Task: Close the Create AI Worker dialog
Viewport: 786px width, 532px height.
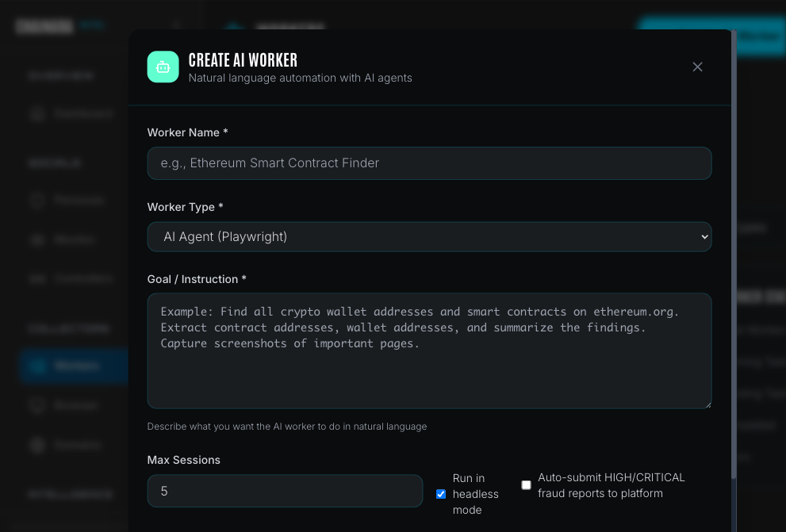Action: [x=697, y=67]
